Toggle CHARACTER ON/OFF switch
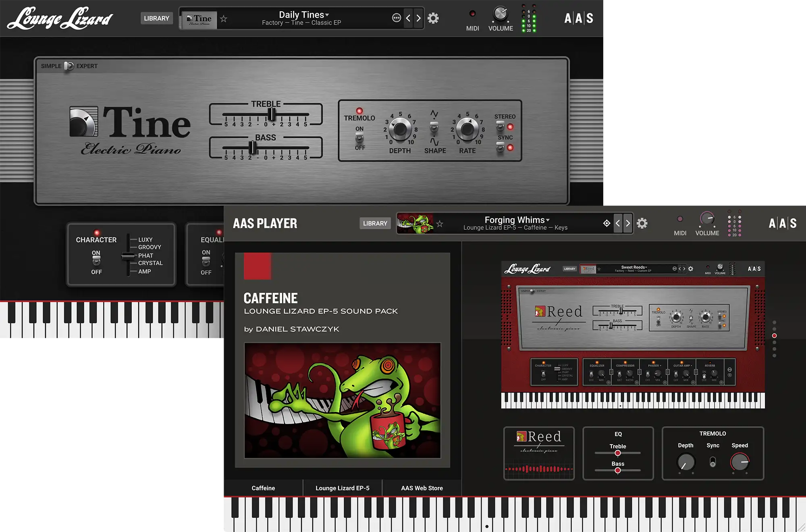This screenshot has height=532, width=806. 96,261
